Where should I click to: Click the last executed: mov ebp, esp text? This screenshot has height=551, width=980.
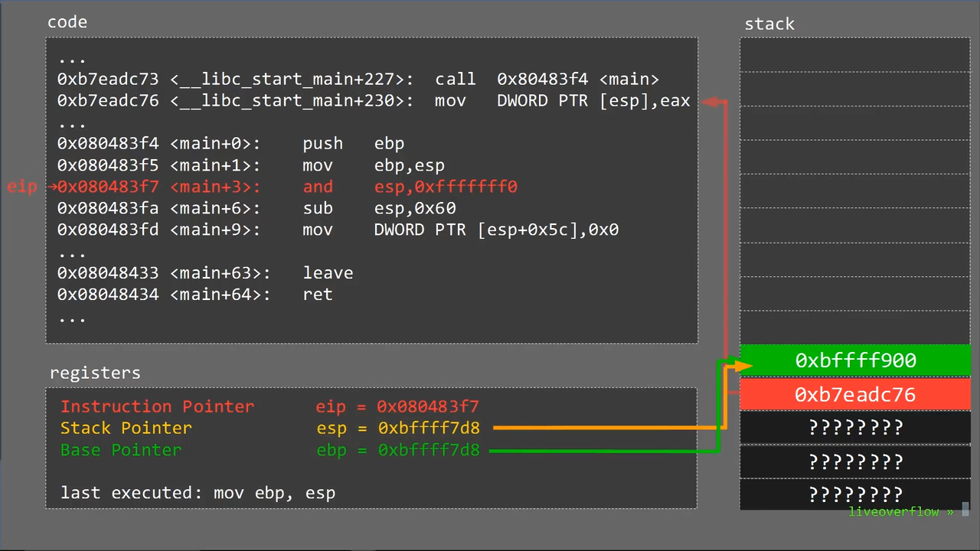(x=198, y=493)
